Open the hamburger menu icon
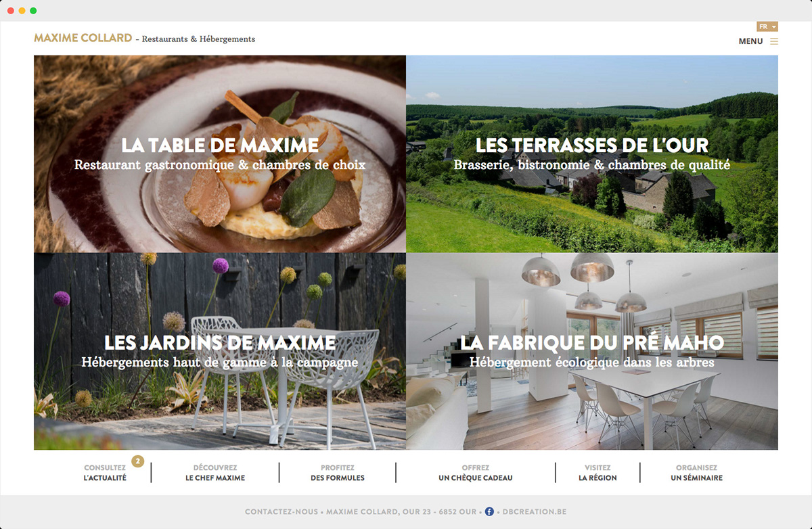The width and height of the screenshot is (812, 529). point(774,41)
